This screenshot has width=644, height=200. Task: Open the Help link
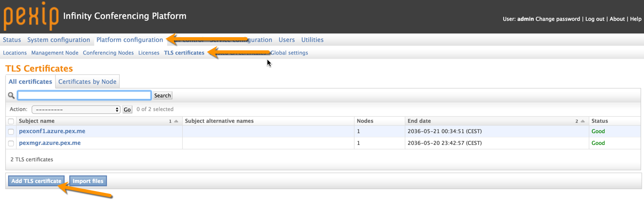coord(636,19)
